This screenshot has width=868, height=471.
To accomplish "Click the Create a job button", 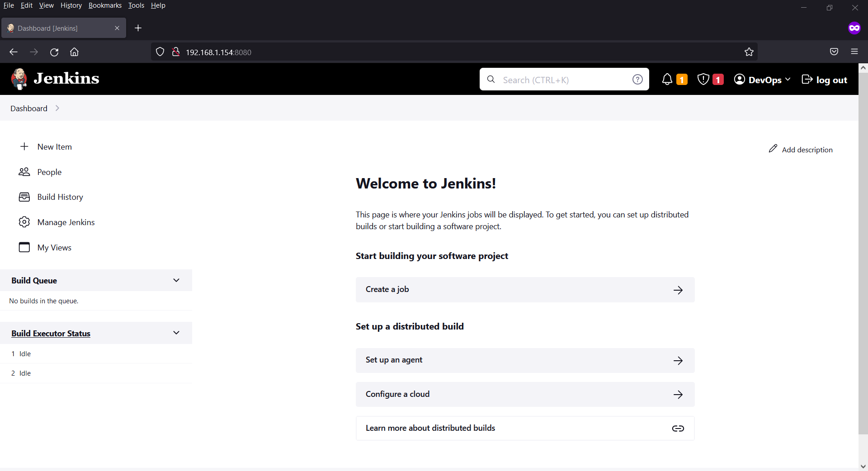I will pos(525,290).
